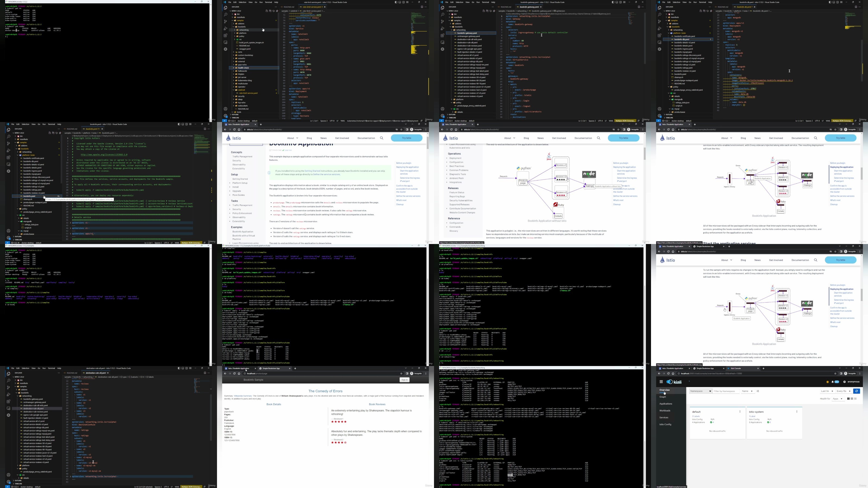Switch Kiali overview to list view

[x=855, y=399]
